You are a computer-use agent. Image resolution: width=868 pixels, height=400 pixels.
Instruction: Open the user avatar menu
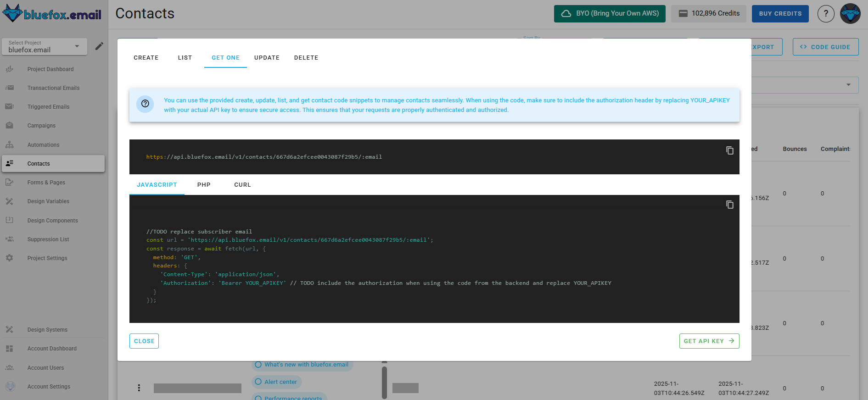[850, 14]
